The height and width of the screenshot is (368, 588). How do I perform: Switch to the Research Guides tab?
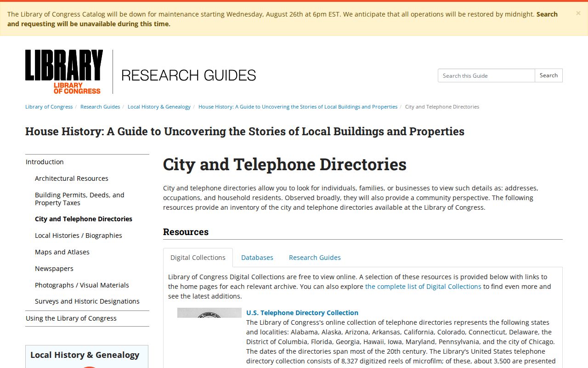[x=315, y=258]
